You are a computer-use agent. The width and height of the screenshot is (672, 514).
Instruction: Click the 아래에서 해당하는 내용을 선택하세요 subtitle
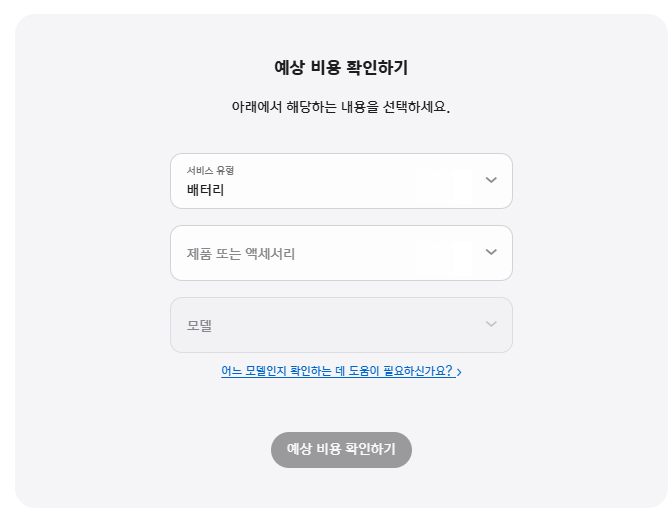point(341,106)
